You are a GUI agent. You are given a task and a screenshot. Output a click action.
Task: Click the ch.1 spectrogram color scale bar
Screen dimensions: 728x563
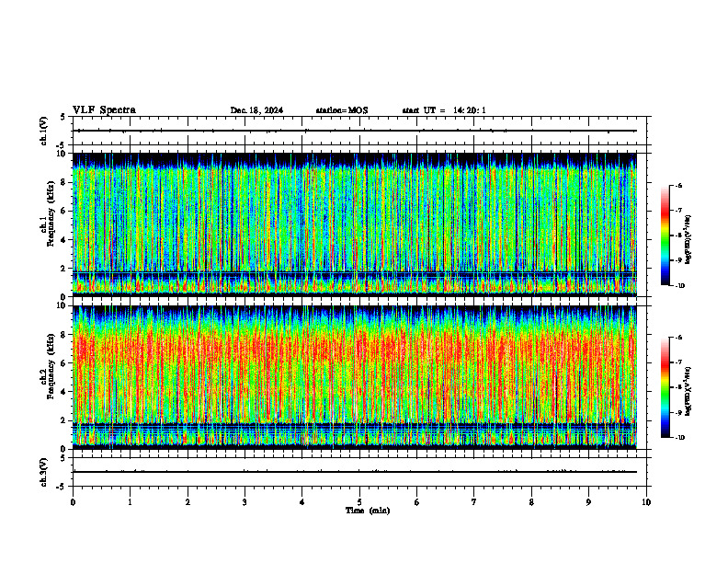665,236
